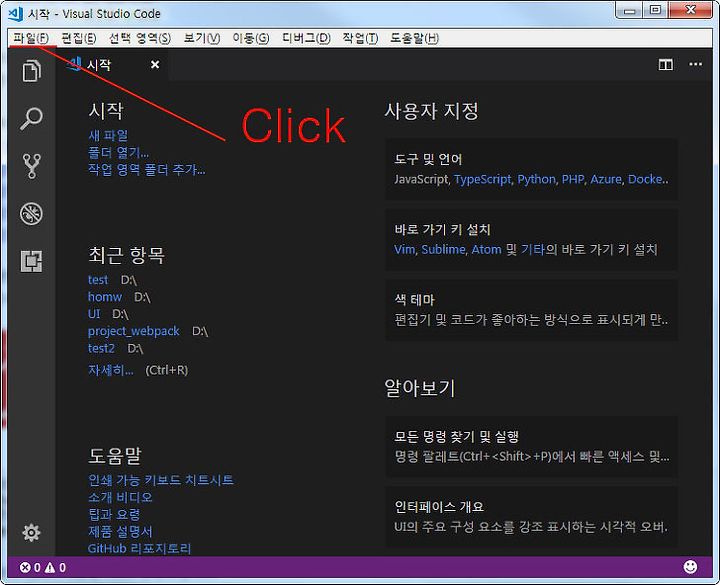Open the 색 테마 card
Screen dimensions: 720x585
[x=531, y=310]
